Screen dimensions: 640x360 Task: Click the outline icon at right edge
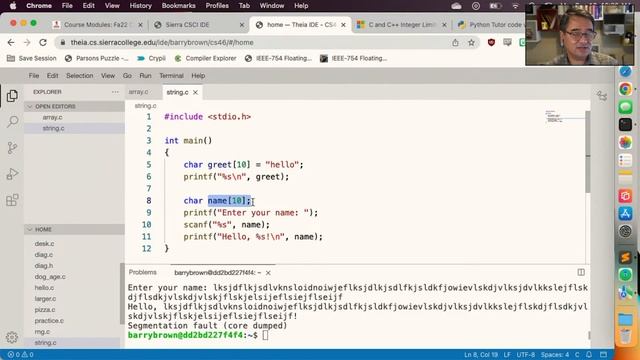[602, 96]
